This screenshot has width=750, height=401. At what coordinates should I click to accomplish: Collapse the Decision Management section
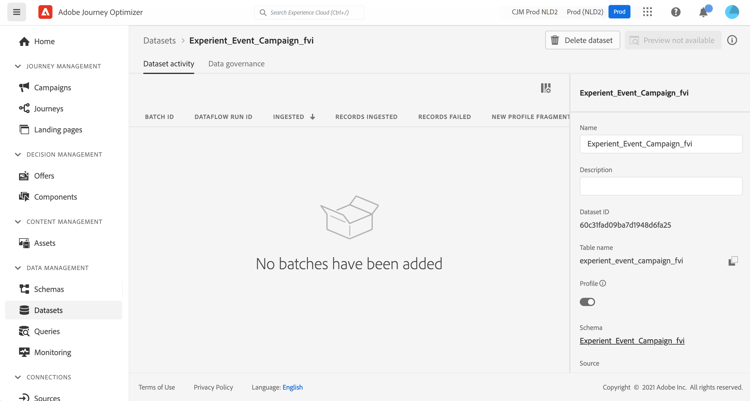18,154
